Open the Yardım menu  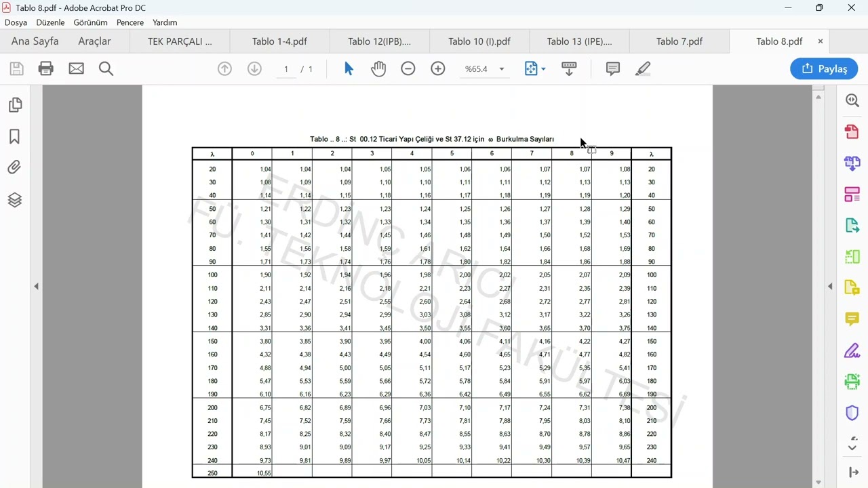(x=165, y=22)
